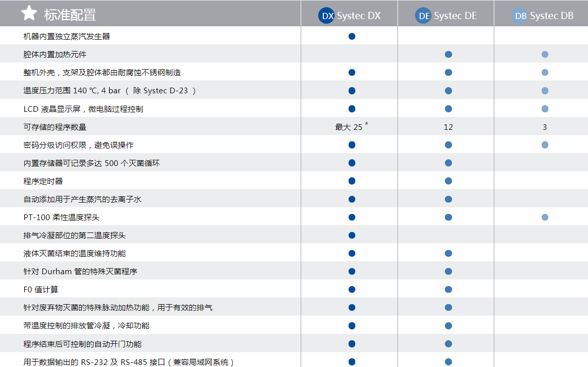Click the dark blue DX circle badge

(x=327, y=16)
